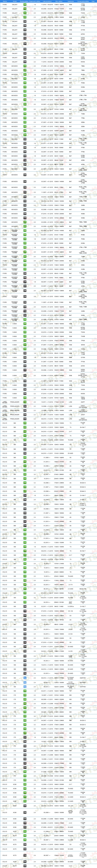Click petrol icon in Freelander 204PT row

[25, 402]
